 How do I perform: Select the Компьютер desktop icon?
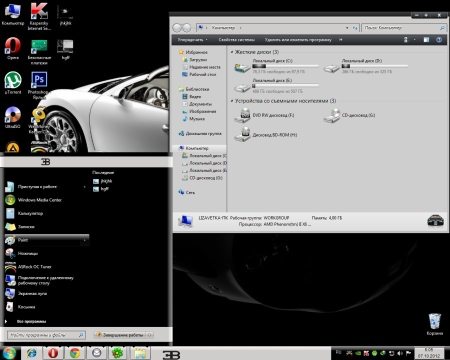click(x=13, y=14)
